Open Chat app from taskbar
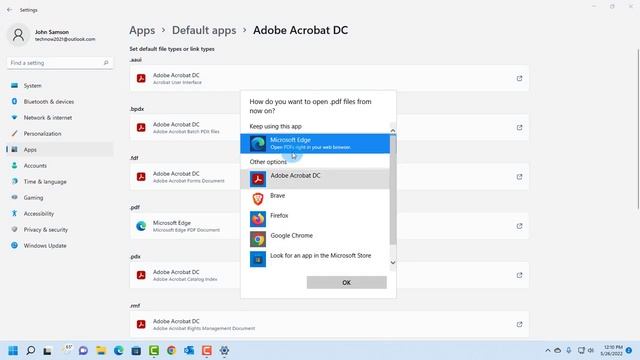 (x=83, y=350)
